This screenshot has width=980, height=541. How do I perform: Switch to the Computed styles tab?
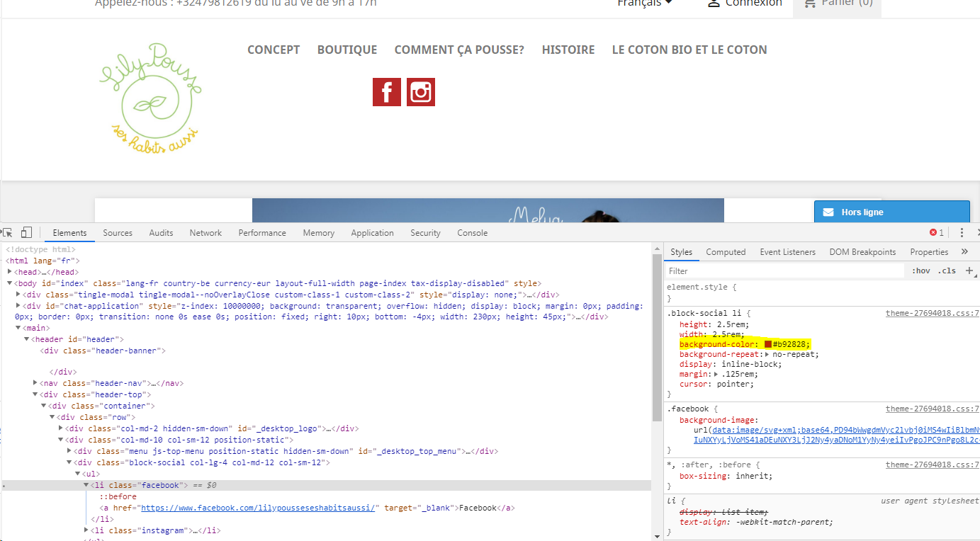point(726,251)
